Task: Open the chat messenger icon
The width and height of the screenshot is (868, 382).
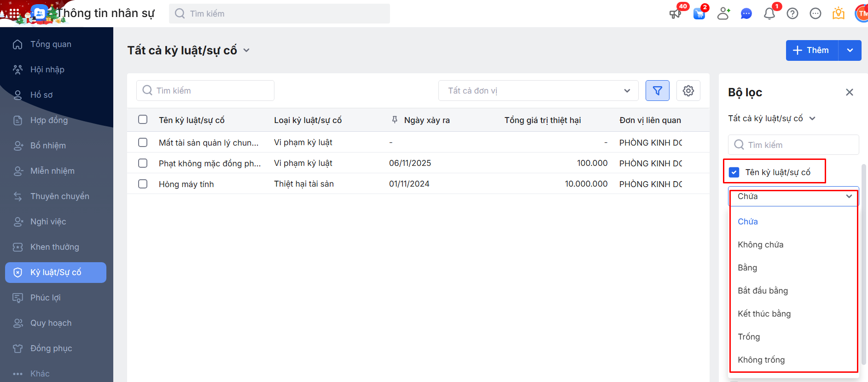Action: (x=746, y=14)
